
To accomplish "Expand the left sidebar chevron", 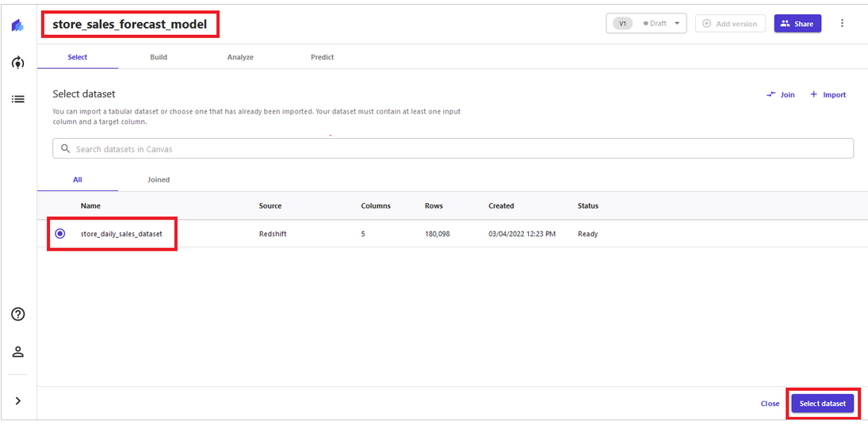I will [x=17, y=400].
